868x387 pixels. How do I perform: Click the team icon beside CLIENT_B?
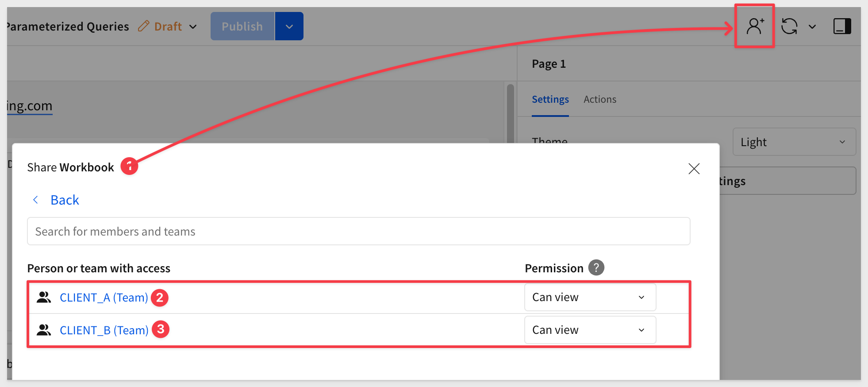(44, 330)
